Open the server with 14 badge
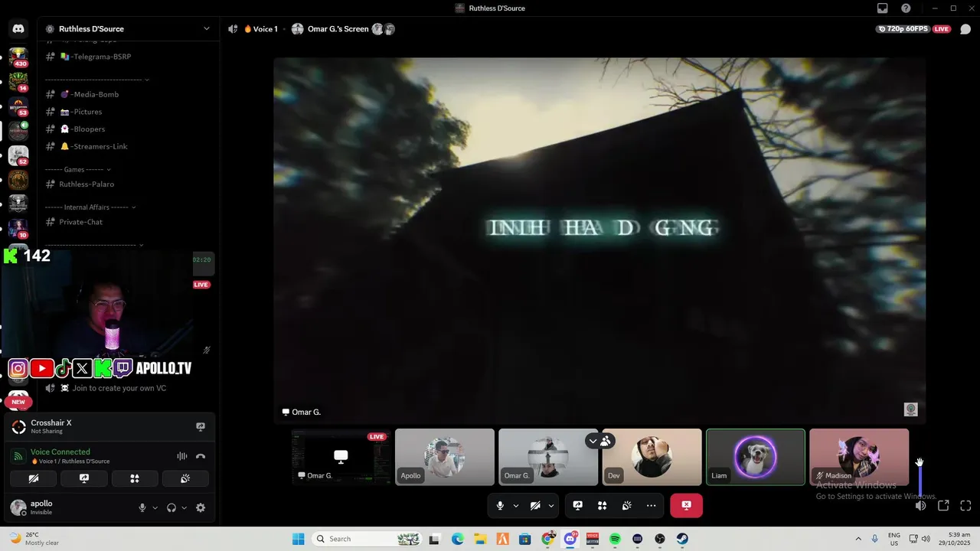The image size is (980, 551). click(x=18, y=81)
